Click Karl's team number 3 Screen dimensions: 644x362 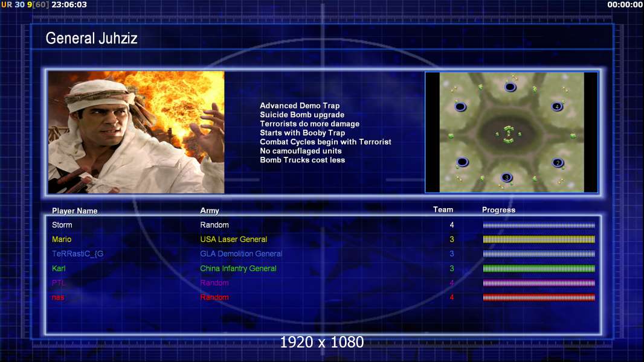[452, 268]
